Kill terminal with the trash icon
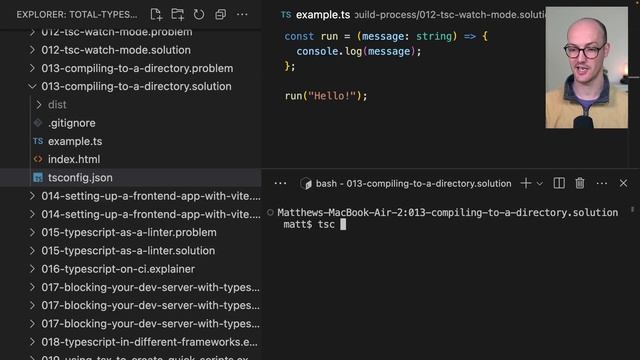The image size is (640, 360). point(580,183)
